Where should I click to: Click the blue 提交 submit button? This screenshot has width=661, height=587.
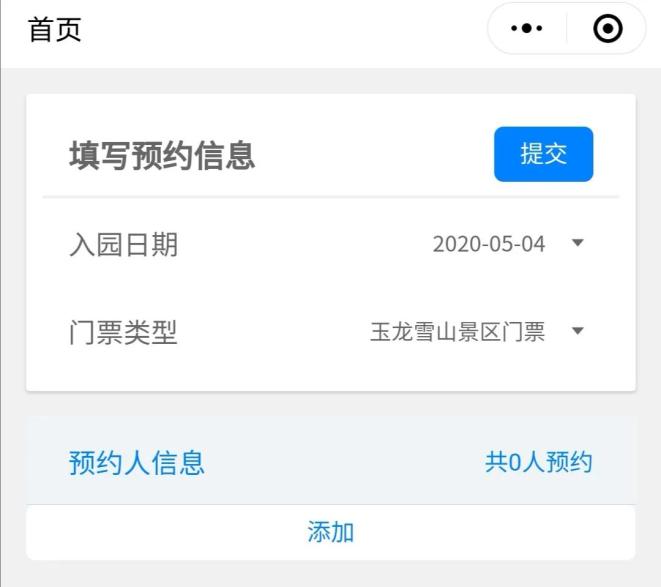pyautogui.click(x=543, y=154)
